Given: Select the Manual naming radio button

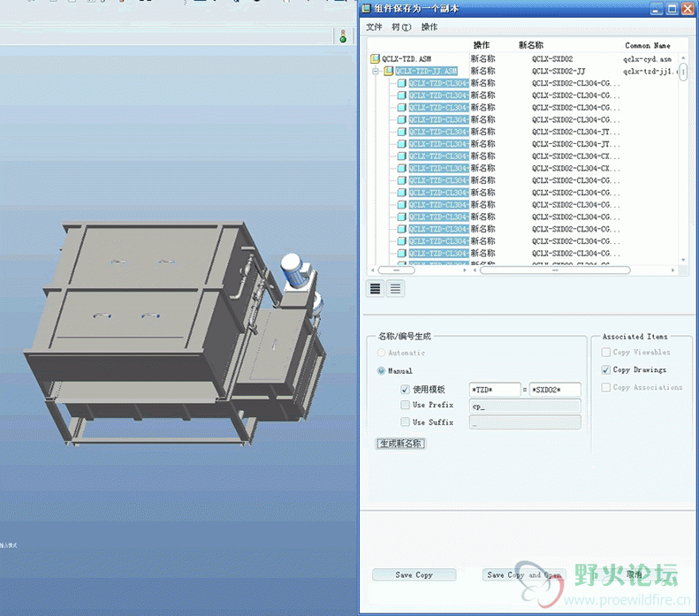Looking at the screenshot, I should pyautogui.click(x=381, y=370).
